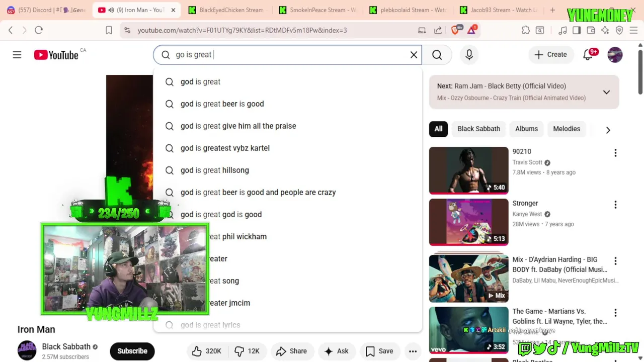
Task: Share the Iron Man video
Action: coord(291,351)
